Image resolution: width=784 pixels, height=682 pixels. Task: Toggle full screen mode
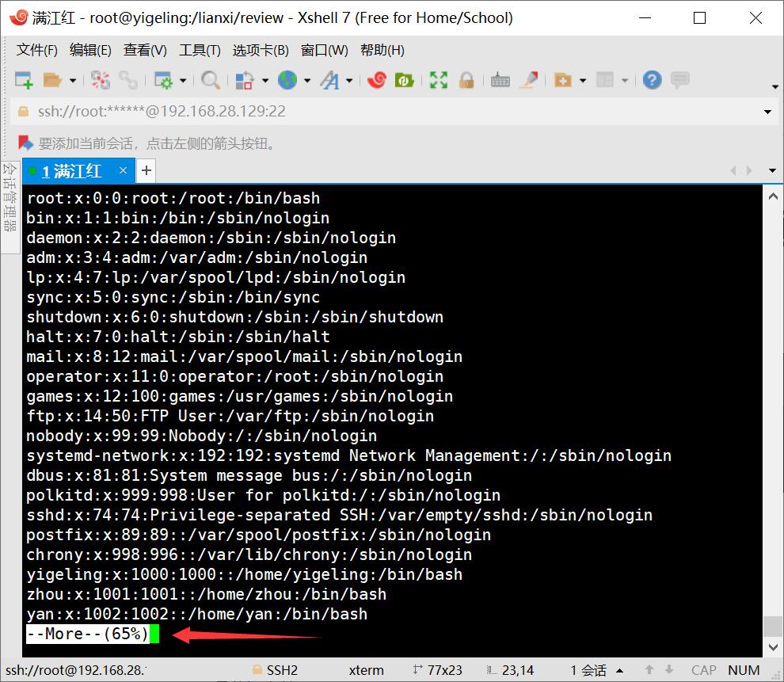(438, 80)
